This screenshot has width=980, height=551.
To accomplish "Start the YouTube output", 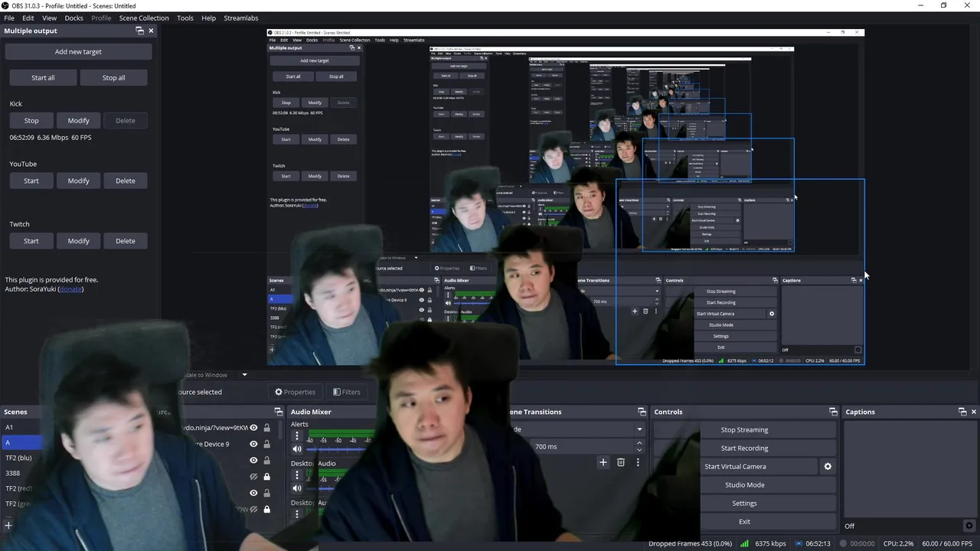I will (31, 181).
